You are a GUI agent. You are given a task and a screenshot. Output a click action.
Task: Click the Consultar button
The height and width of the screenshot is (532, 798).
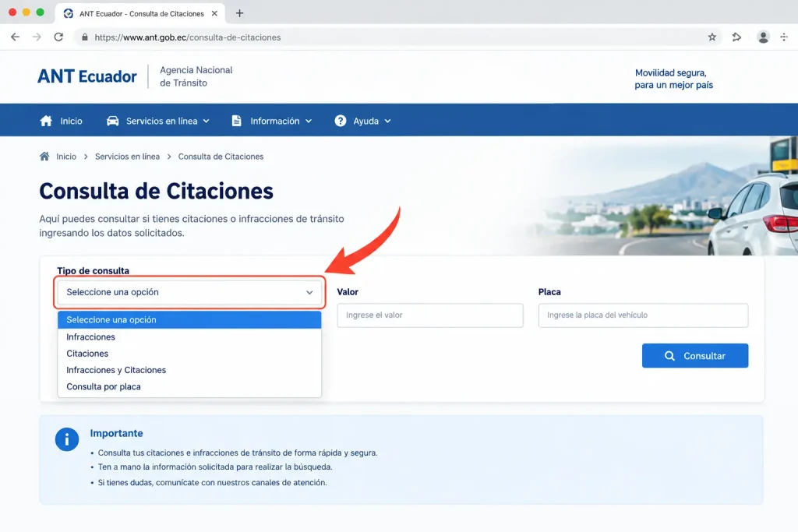pyautogui.click(x=695, y=356)
